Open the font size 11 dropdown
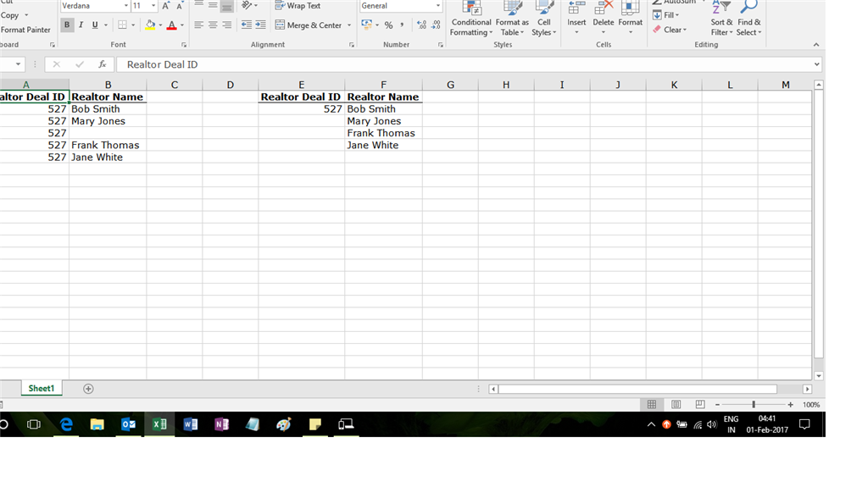This screenshot has width=868, height=487. (153, 6)
